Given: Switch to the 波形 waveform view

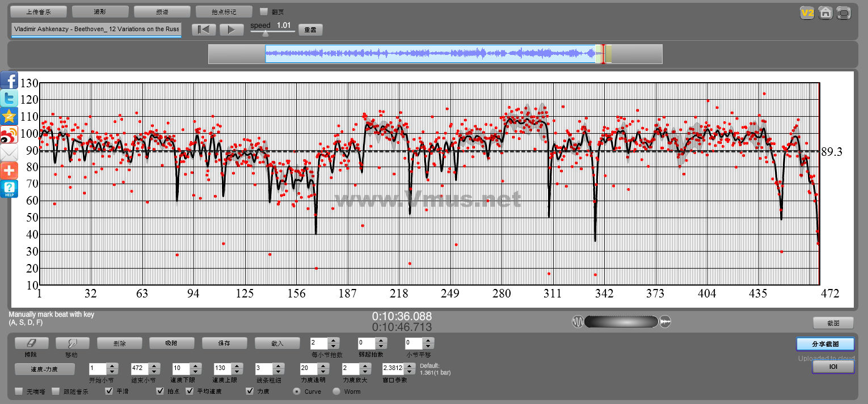Looking at the screenshot, I should 100,12.
